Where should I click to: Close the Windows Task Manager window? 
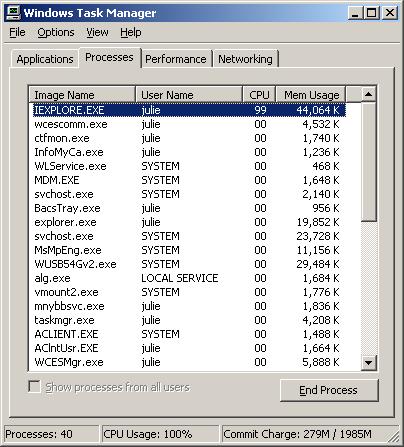pos(389,13)
